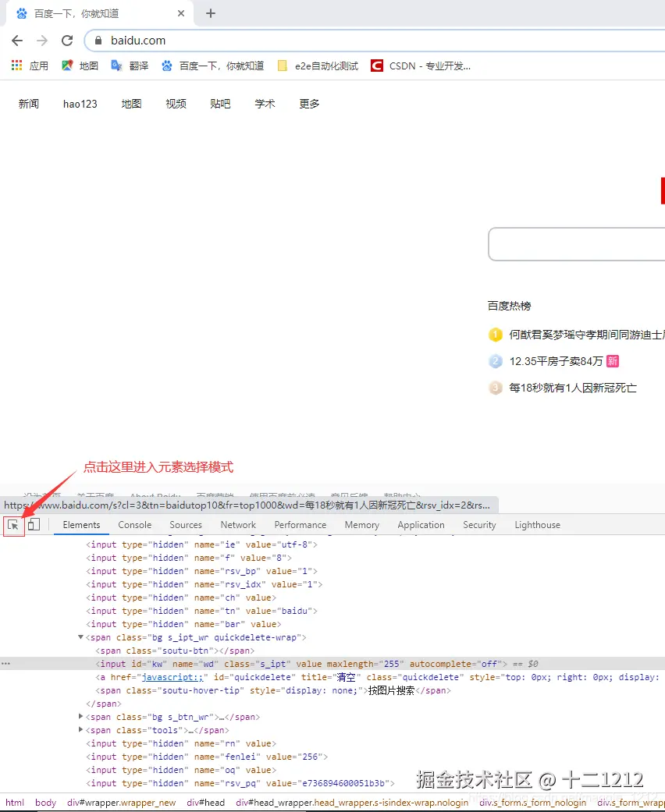Collapse the span bg s_ipt_wr quickdelete-wrap node

click(x=80, y=637)
